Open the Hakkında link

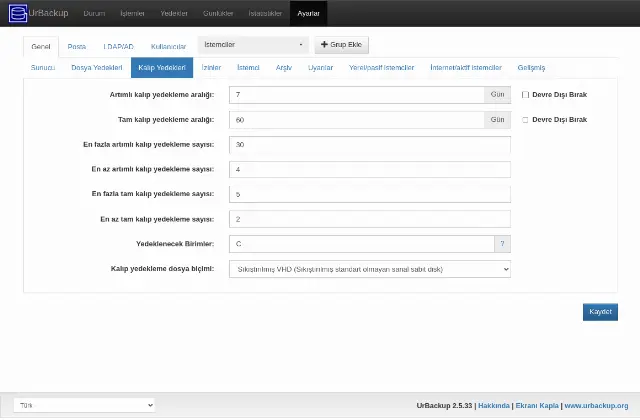494,406
